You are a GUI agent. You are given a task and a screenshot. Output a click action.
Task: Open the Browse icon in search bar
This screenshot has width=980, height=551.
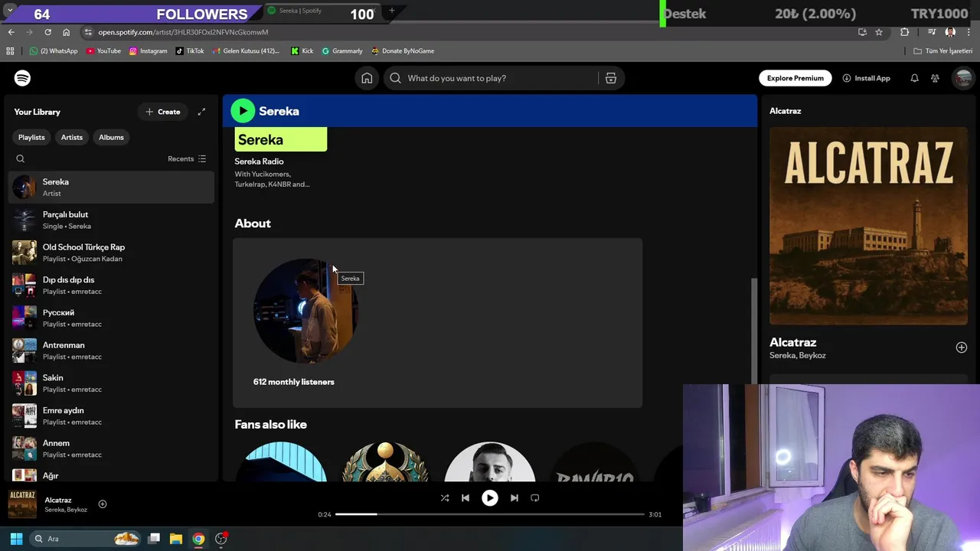[611, 78]
